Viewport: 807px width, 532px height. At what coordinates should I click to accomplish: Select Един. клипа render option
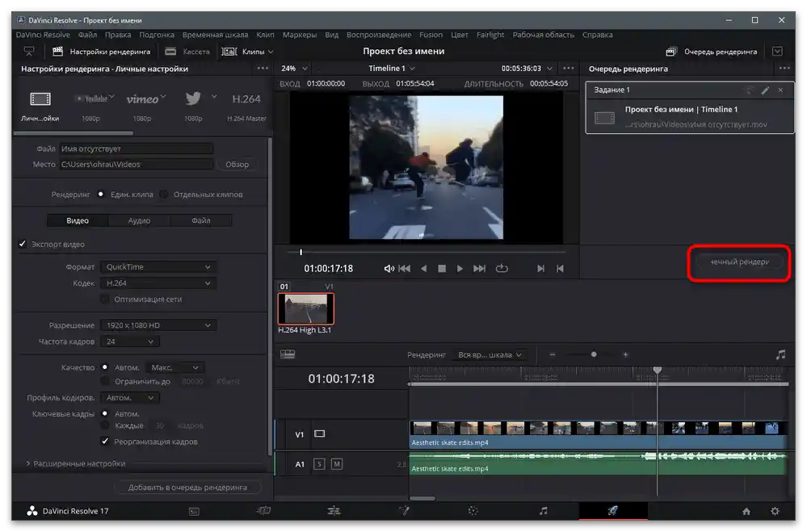point(101,194)
